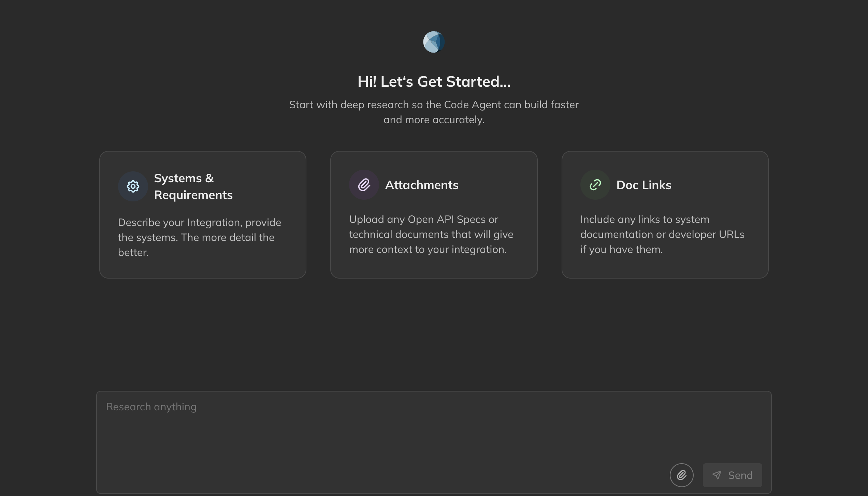Click the paper plane icon on Send
868x496 pixels.
pyautogui.click(x=717, y=475)
